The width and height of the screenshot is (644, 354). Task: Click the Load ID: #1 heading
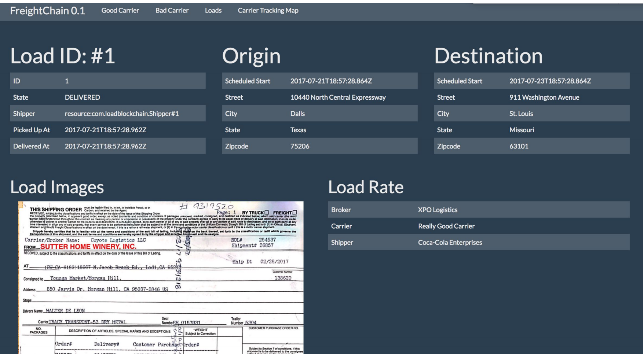click(63, 56)
